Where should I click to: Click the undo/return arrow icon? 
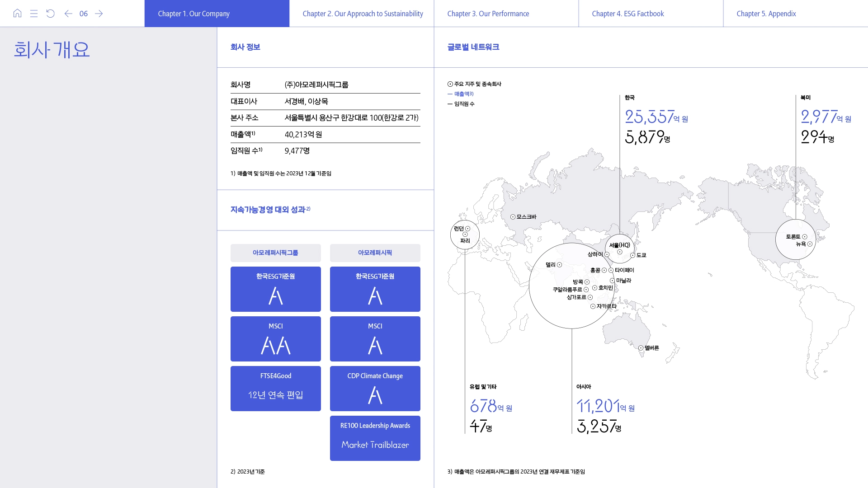[51, 14]
